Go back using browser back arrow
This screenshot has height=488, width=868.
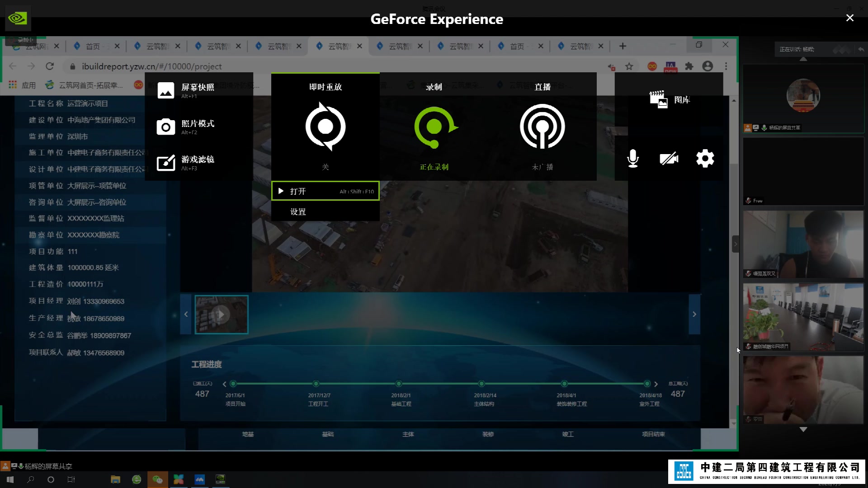[x=13, y=66]
